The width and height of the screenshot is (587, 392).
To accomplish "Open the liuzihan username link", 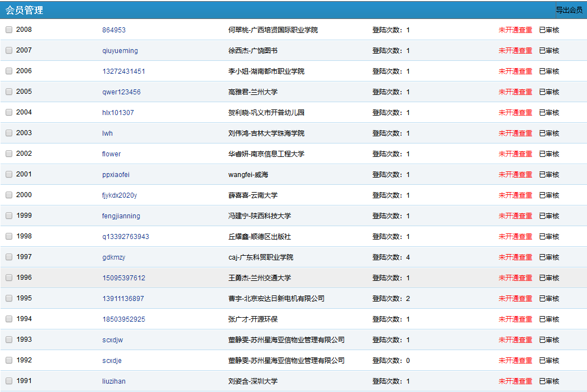I will [x=113, y=381].
